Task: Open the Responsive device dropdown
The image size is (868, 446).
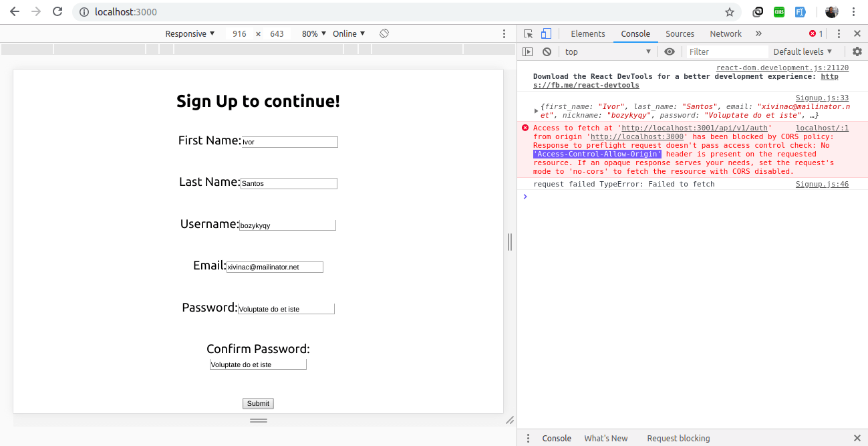Action: point(190,33)
